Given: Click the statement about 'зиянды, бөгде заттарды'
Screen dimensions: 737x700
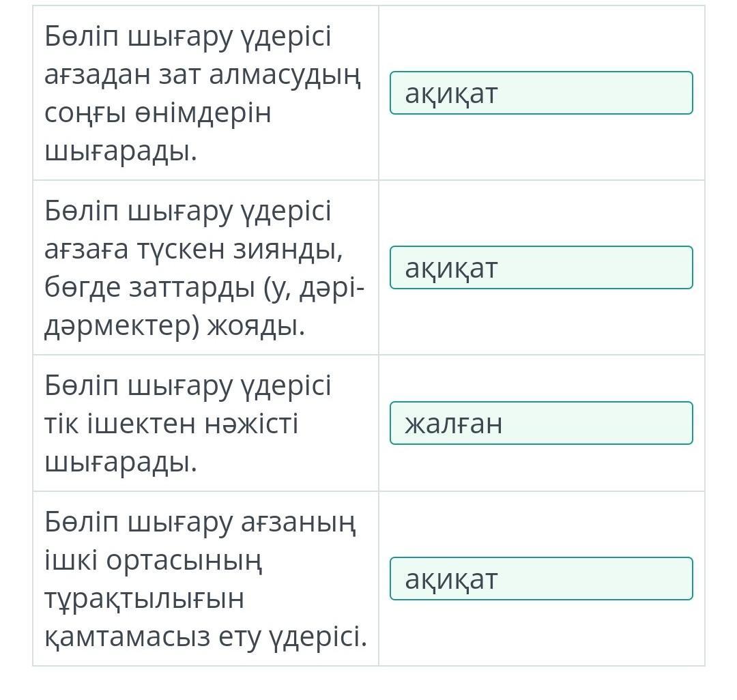Looking at the screenshot, I should tap(204, 268).
